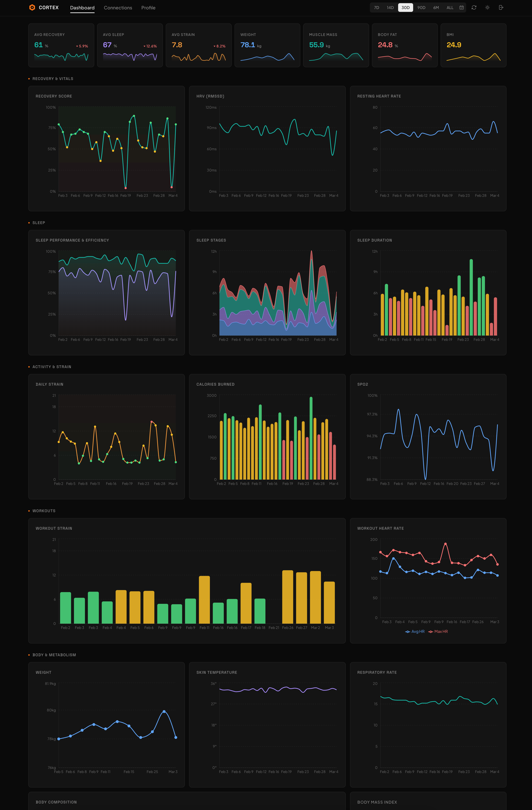Open the Connections tab

pos(118,7)
